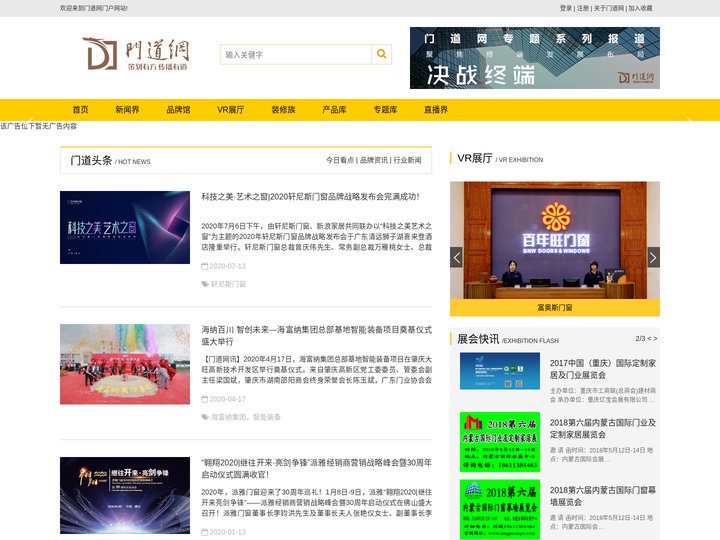Open the 首页 navigation item
The height and width of the screenshot is (540, 720).
click(80, 110)
